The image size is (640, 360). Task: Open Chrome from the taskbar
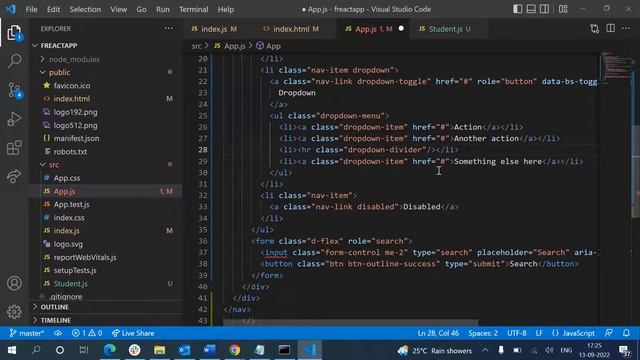tap(234, 350)
